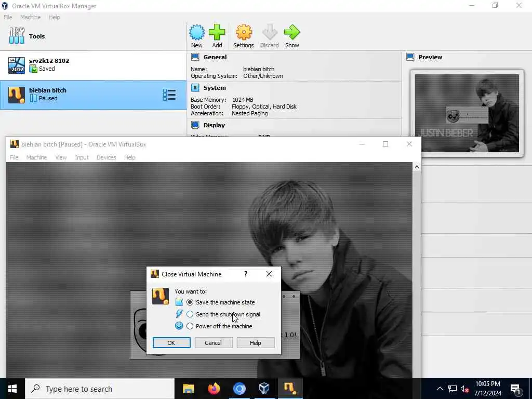Open Chromium browser on taskbar
The height and width of the screenshot is (399, 532).
tap(239, 389)
